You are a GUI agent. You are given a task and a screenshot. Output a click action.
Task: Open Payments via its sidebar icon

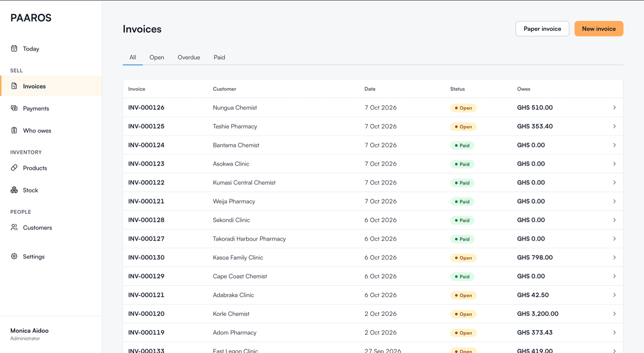point(14,108)
